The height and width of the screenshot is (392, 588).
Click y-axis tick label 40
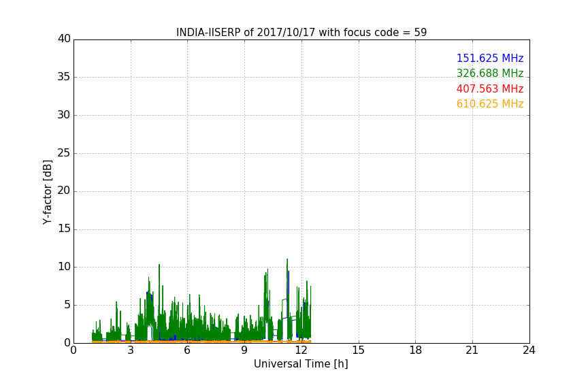(64, 39)
